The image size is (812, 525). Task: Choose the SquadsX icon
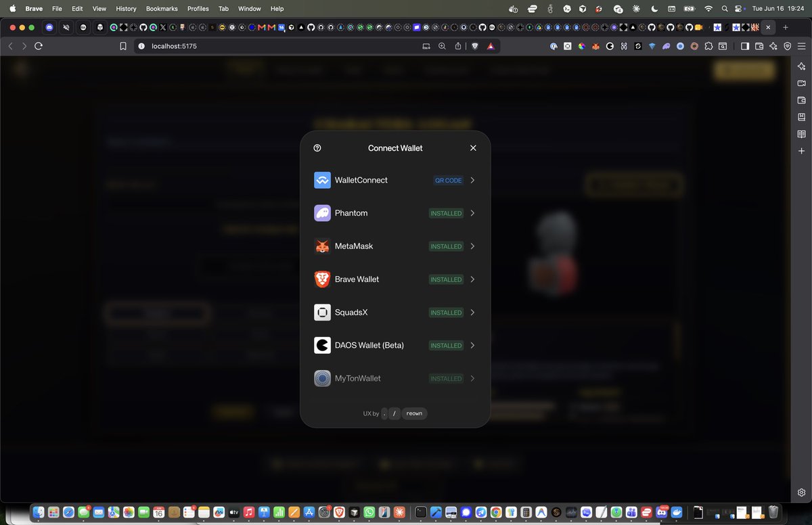point(322,313)
